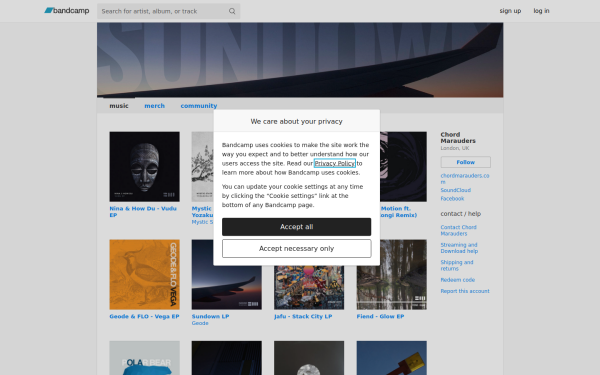Open Streaming and Download help
The height and width of the screenshot is (375, 600).
click(x=459, y=248)
